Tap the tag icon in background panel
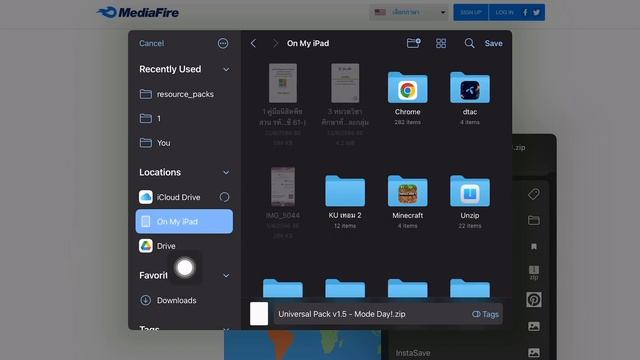640x360 pixels. click(533, 194)
